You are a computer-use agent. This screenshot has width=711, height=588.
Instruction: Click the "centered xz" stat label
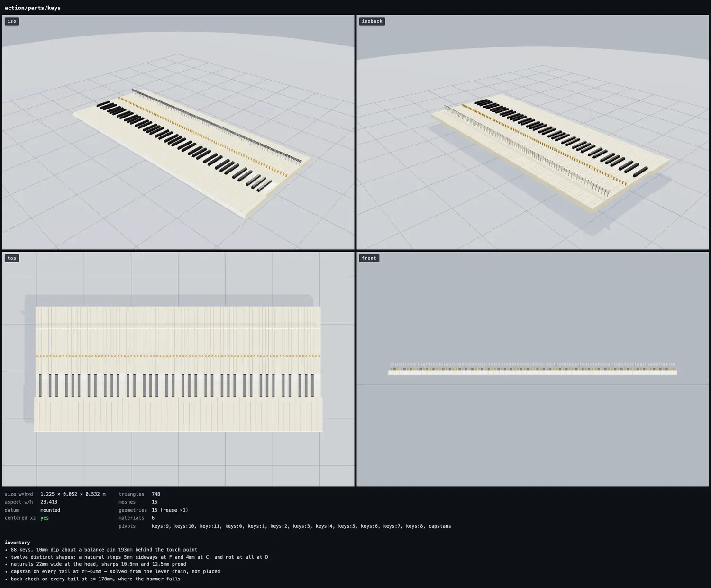point(20,518)
